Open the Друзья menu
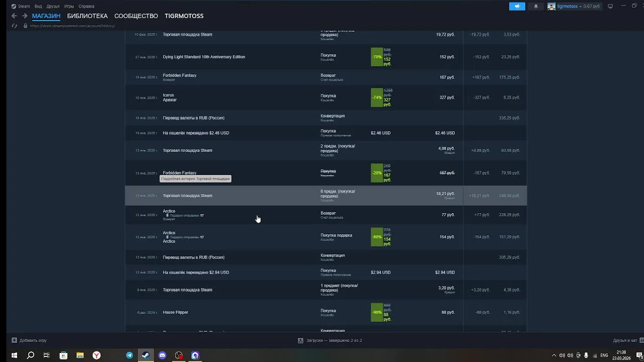 coord(53,7)
